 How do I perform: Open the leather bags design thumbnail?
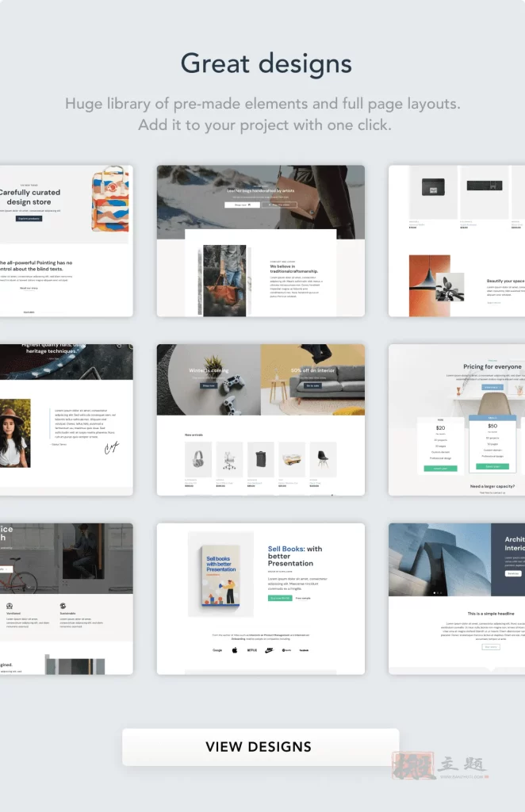(x=260, y=240)
